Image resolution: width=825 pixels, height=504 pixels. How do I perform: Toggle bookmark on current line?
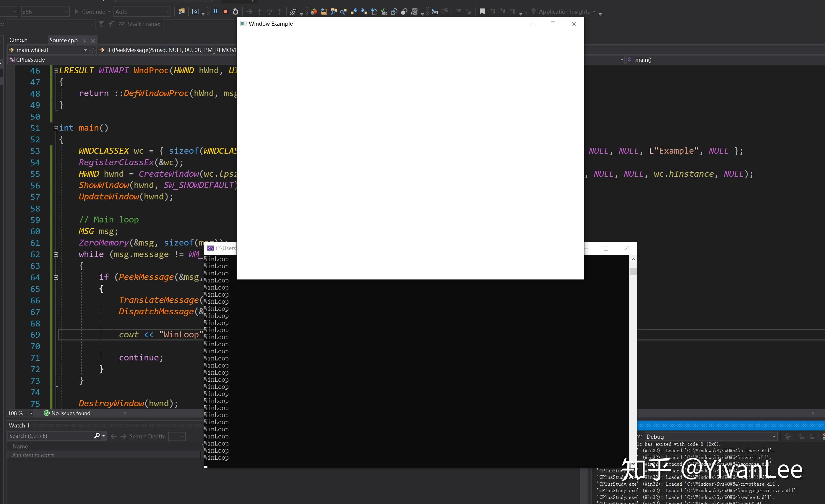click(482, 12)
